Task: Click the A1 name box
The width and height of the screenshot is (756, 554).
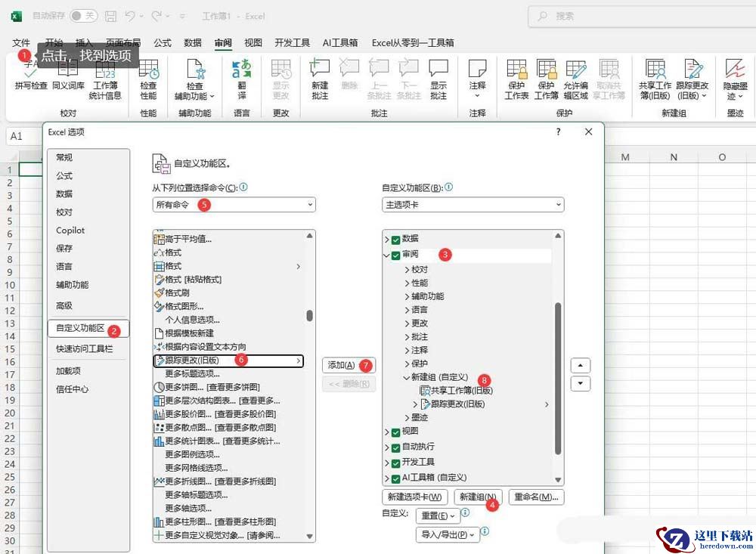Action: pos(24,136)
